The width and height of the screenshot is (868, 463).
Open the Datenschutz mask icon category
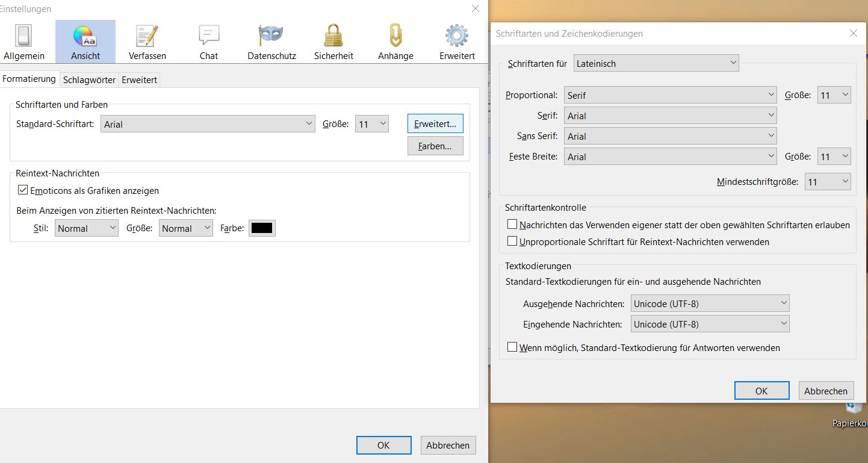pos(271,42)
